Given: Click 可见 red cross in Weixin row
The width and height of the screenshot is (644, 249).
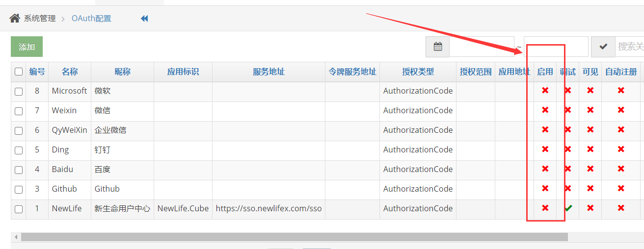Looking at the screenshot, I should 590,110.
